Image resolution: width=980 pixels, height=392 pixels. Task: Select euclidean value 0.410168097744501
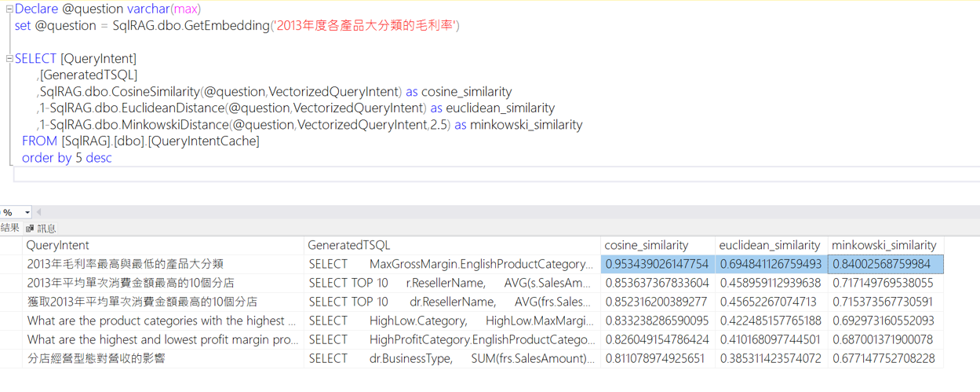point(771,339)
